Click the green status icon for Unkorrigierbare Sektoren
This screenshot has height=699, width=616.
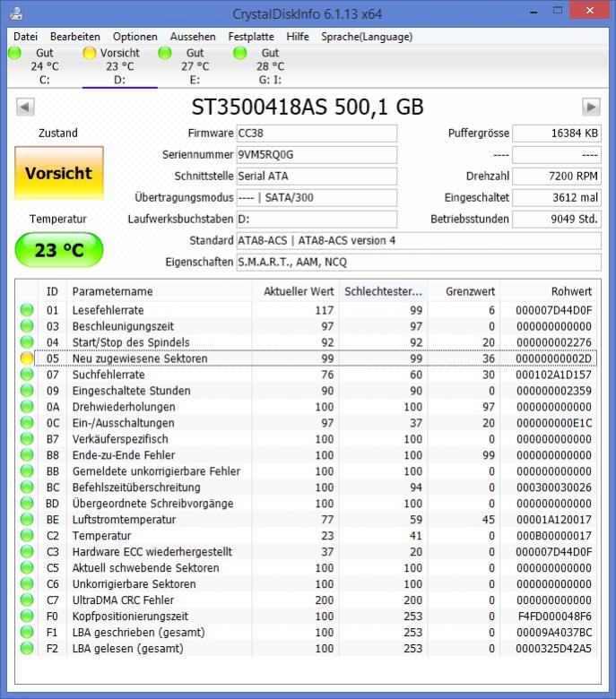point(27,583)
